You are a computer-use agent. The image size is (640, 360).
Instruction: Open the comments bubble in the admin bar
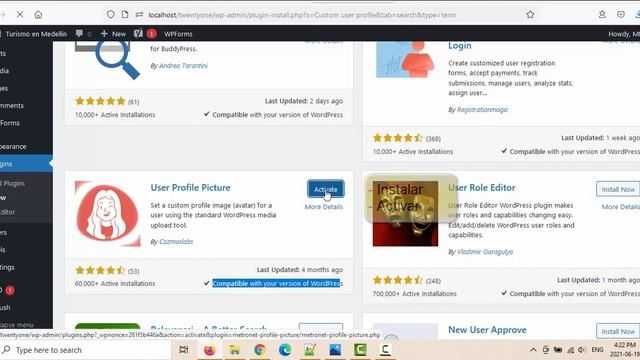pyautogui.click(x=83, y=34)
